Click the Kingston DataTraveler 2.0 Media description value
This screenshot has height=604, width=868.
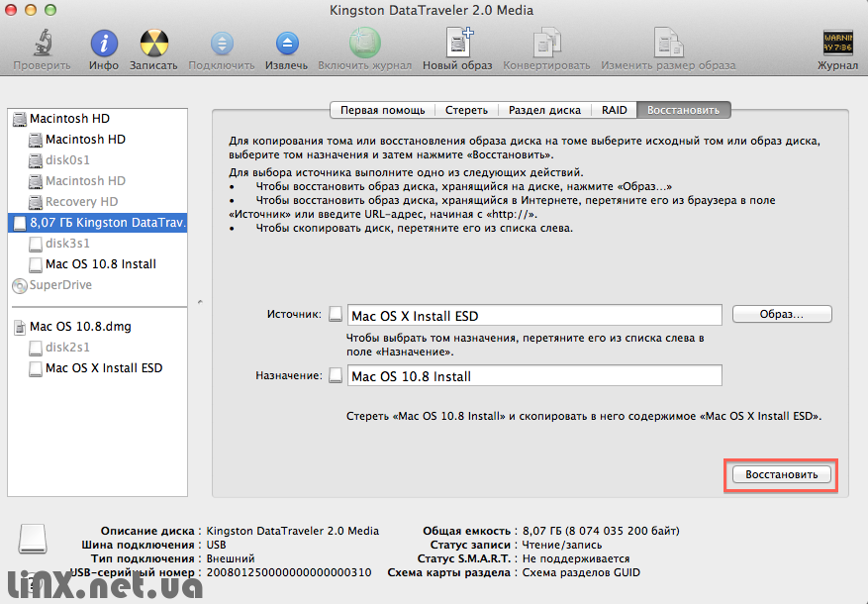coord(293,531)
